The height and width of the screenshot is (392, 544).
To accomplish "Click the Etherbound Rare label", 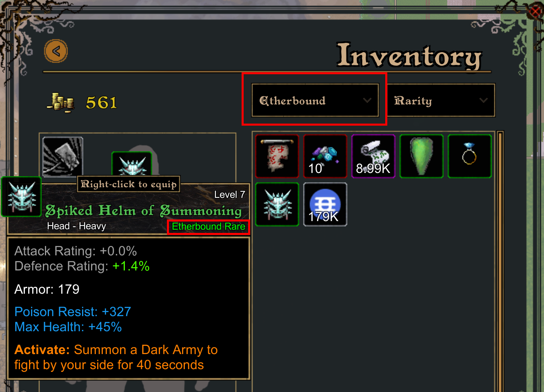I will point(209,226).
